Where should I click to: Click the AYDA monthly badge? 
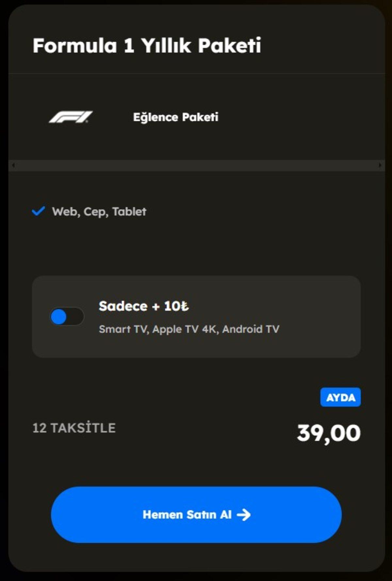coord(340,397)
